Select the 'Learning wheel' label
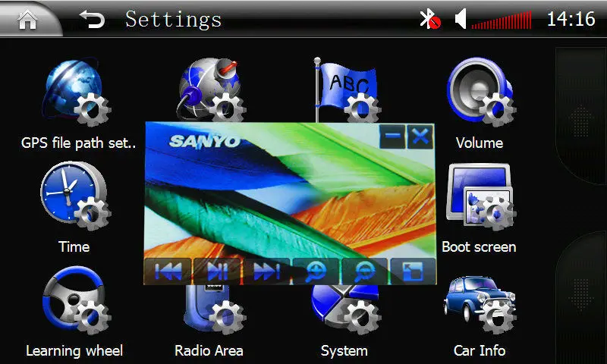Screen dimensions: 607x364 coord(74,351)
